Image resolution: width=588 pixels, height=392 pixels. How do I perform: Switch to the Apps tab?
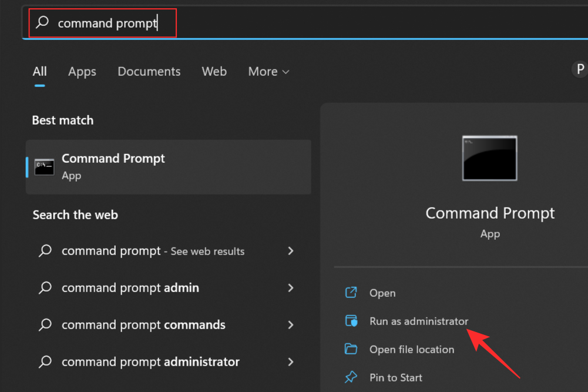click(82, 72)
